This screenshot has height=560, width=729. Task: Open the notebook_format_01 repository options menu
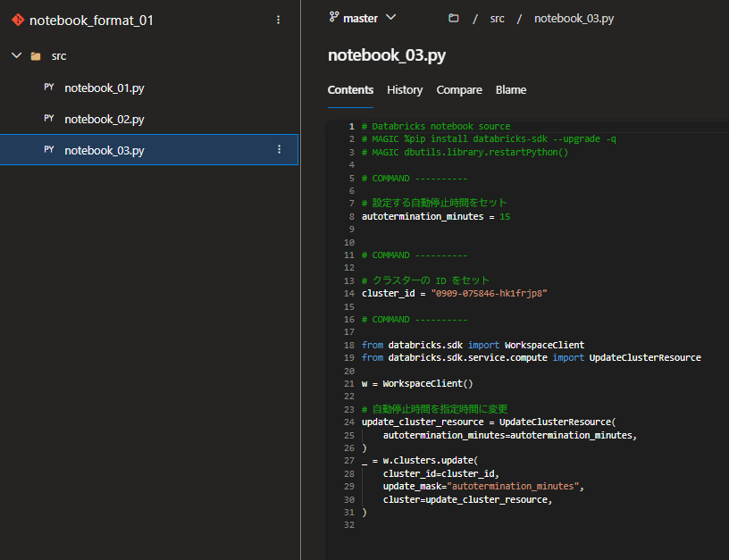pyautogui.click(x=278, y=20)
